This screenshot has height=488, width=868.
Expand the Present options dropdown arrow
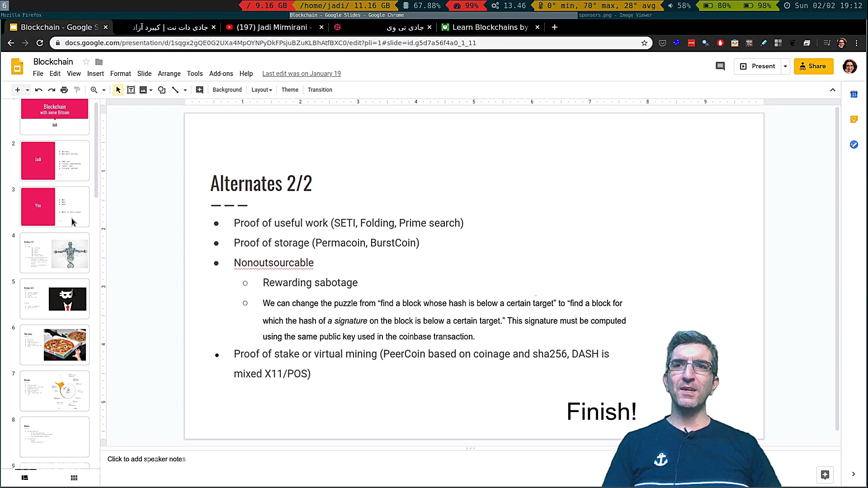coord(785,66)
